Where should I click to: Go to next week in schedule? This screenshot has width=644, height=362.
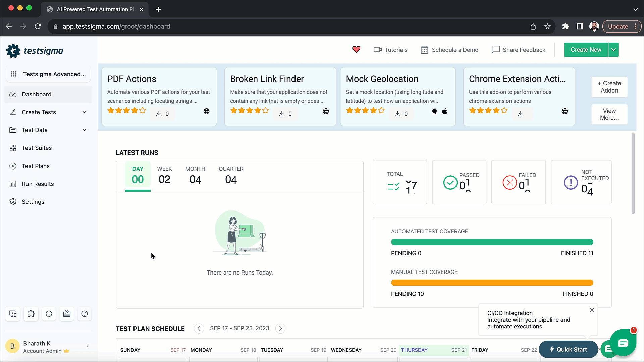click(x=280, y=328)
